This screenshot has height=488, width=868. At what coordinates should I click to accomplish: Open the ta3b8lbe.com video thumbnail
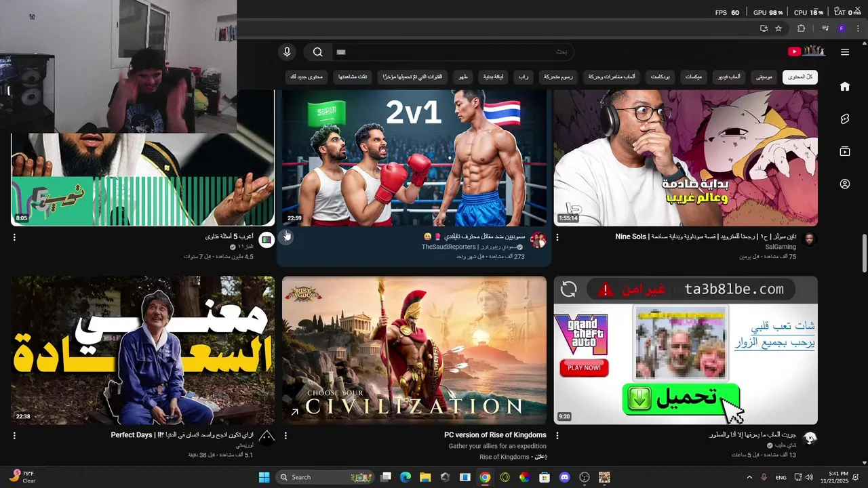click(x=686, y=350)
